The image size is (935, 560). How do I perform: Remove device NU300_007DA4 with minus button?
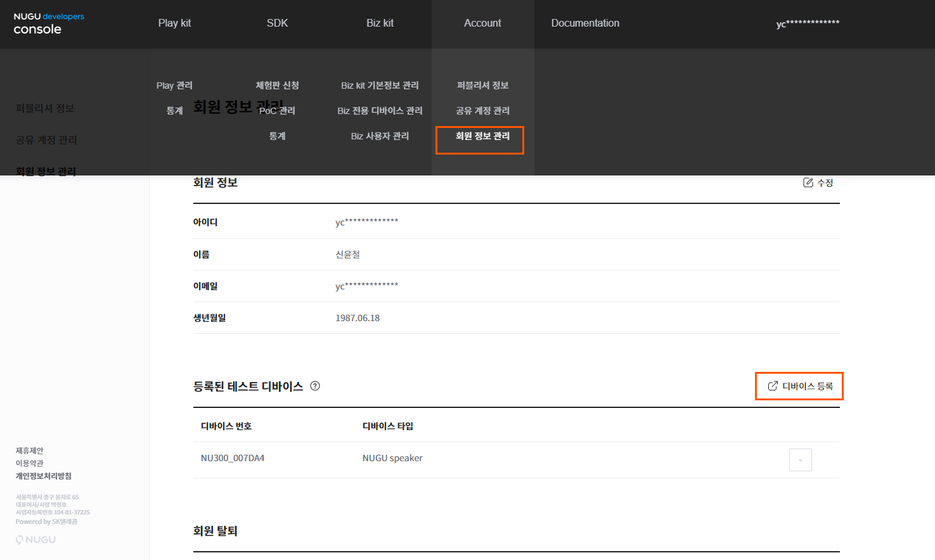(800, 460)
